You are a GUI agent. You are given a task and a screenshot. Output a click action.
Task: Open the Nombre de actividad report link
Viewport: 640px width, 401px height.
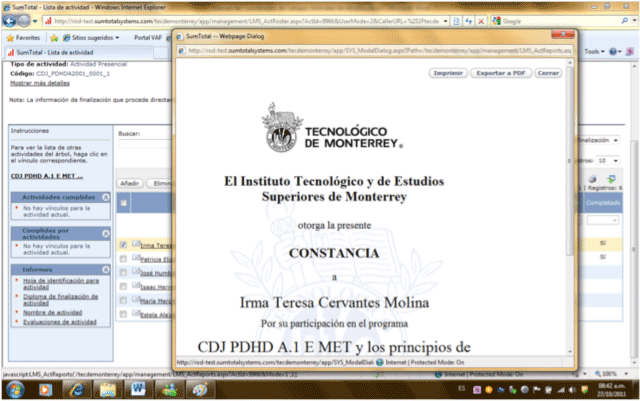click(52, 312)
